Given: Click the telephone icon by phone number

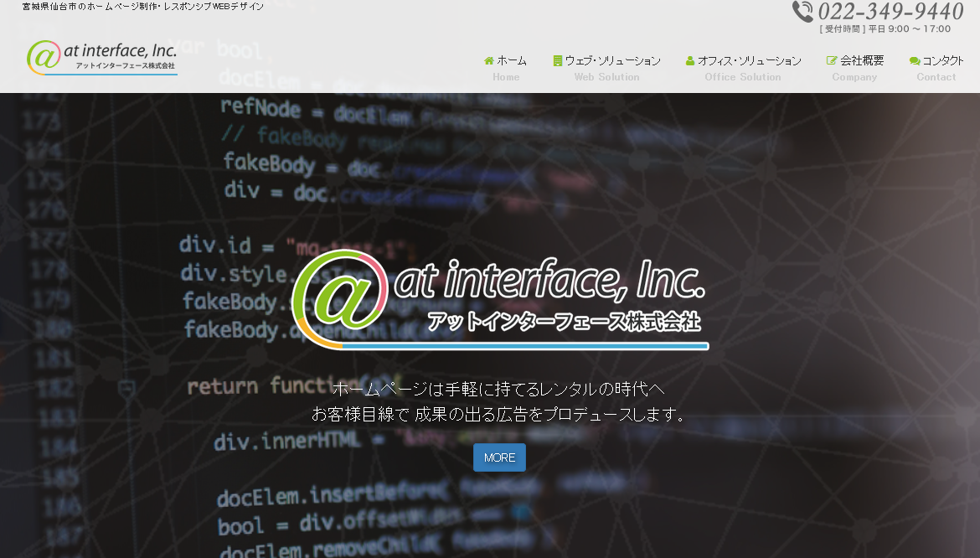Looking at the screenshot, I should 802,11.
